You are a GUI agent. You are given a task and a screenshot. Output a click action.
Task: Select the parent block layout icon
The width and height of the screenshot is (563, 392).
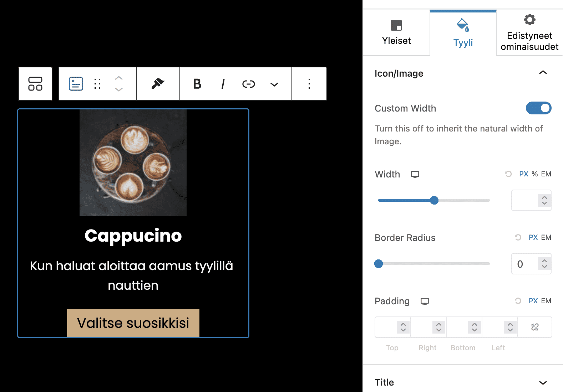[35, 84]
